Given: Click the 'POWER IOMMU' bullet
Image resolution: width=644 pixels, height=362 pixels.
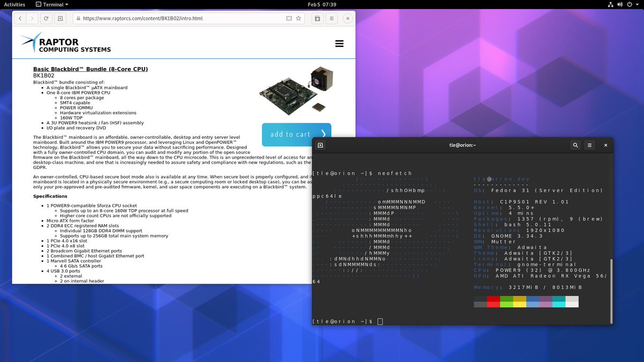Looking at the screenshot, I should tap(77, 108).
